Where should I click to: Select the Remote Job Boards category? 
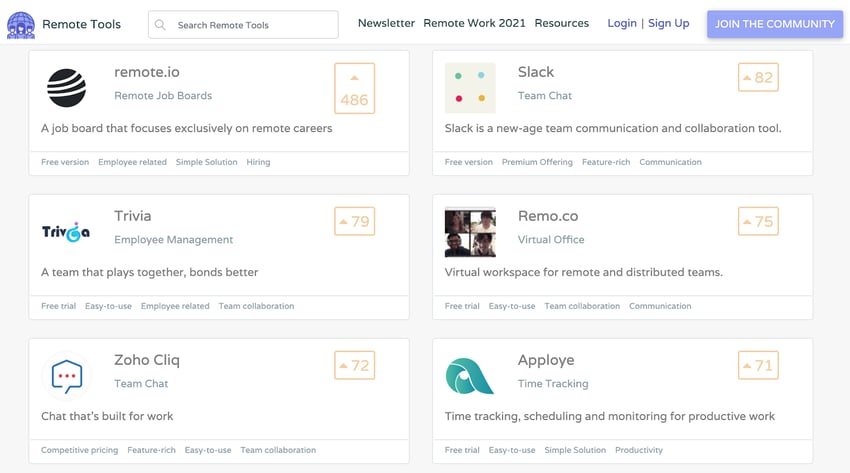(163, 95)
